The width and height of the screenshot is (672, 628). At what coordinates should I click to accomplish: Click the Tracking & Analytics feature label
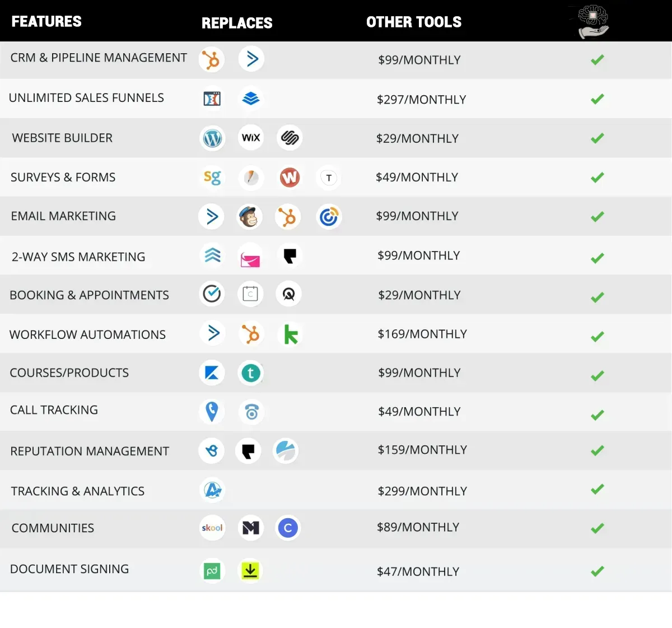[78, 491]
